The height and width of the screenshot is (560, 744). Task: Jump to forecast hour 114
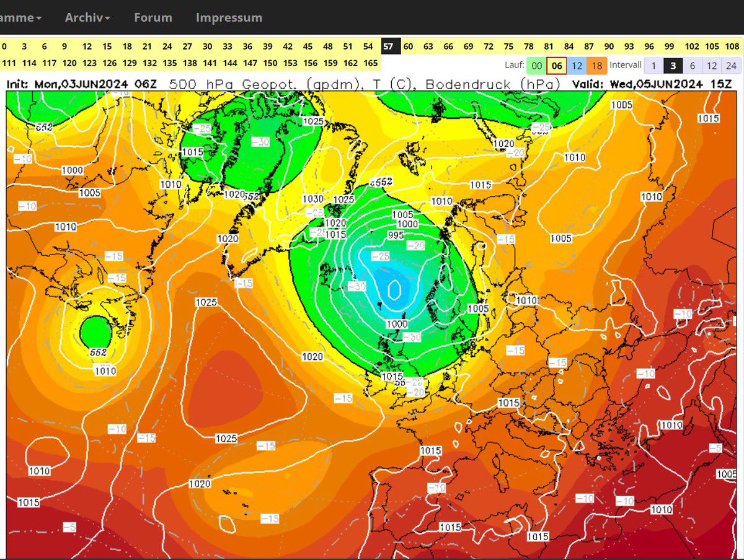(x=30, y=63)
